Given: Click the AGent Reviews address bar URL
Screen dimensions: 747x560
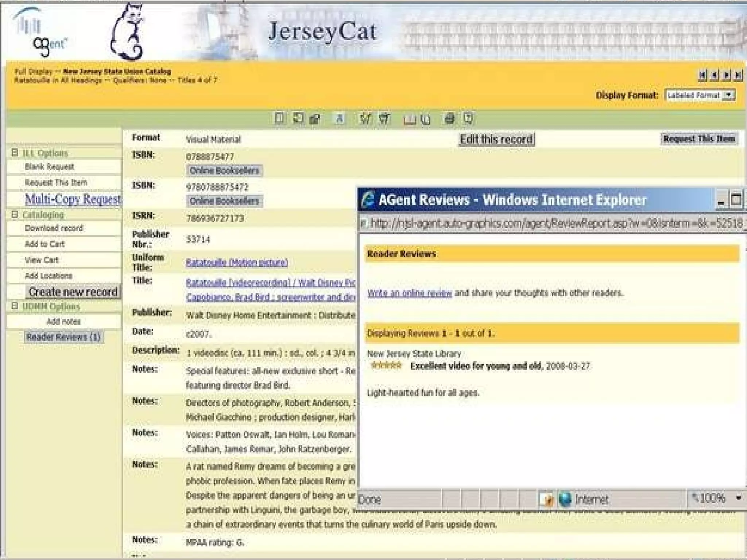Looking at the screenshot, I should [x=554, y=223].
